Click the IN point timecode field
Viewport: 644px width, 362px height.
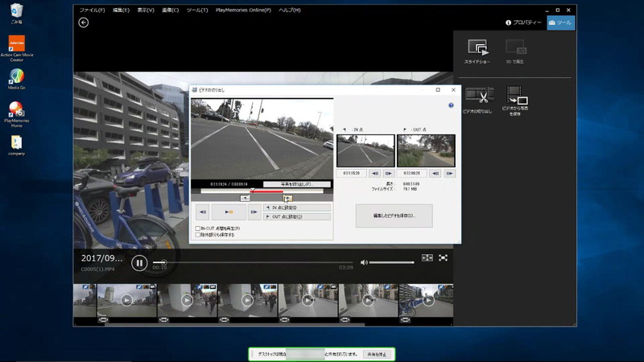pos(352,174)
